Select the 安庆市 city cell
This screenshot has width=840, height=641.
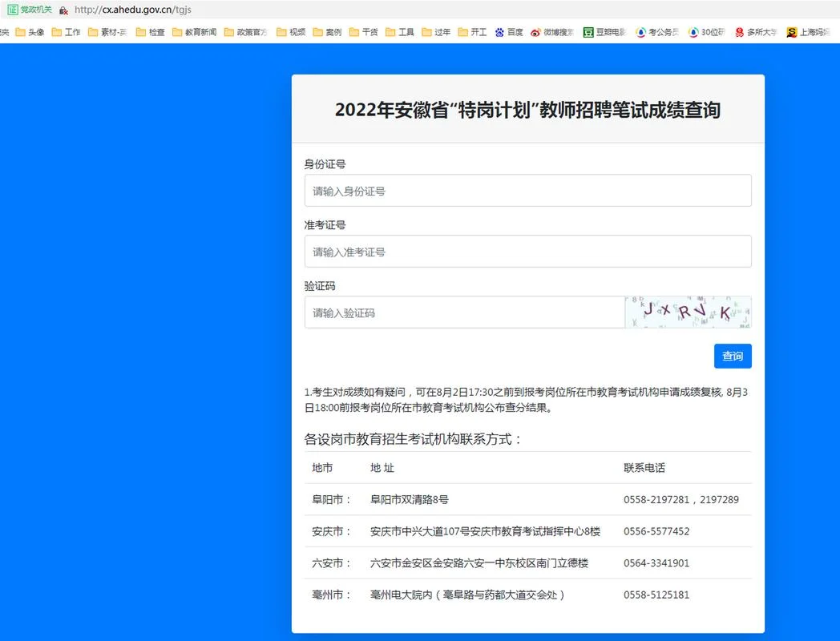331,531
